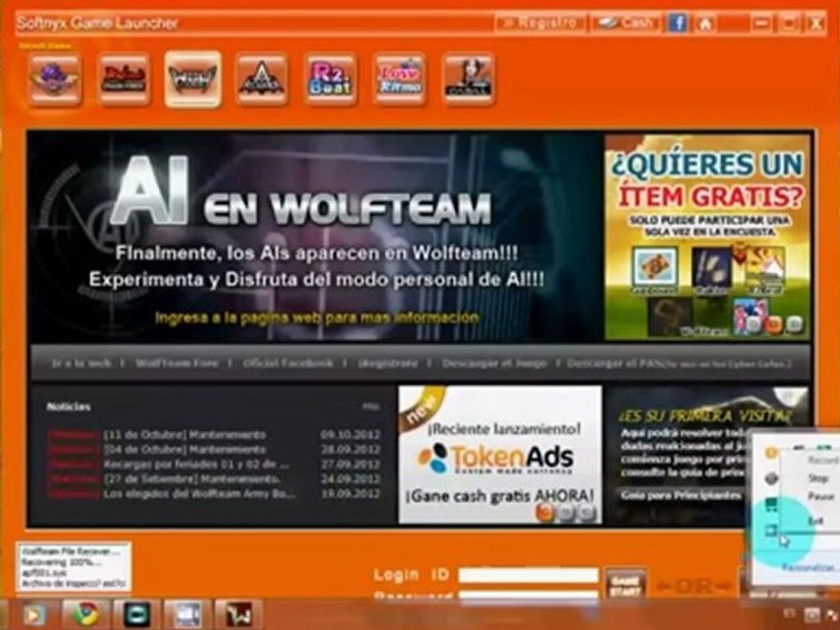The width and height of the screenshot is (840, 630).
Task: Open the R2 Beat game icon
Action: coord(330,79)
